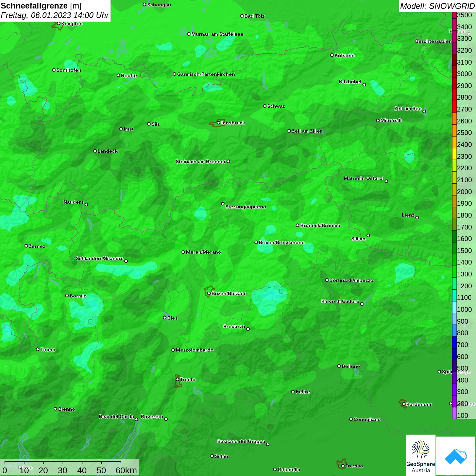Click the 'Schneefallgrenze [m]' title
Screen dimensions: 476x476
41,6
